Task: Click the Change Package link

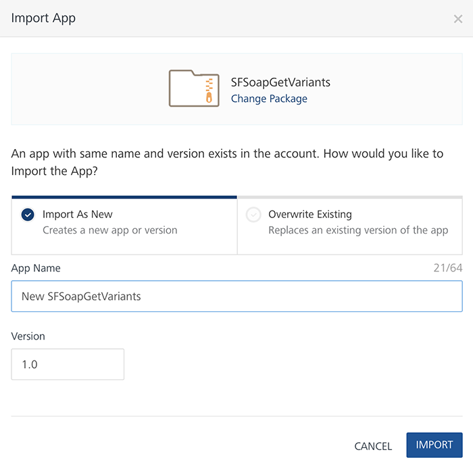Action: click(x=269, y=99)
